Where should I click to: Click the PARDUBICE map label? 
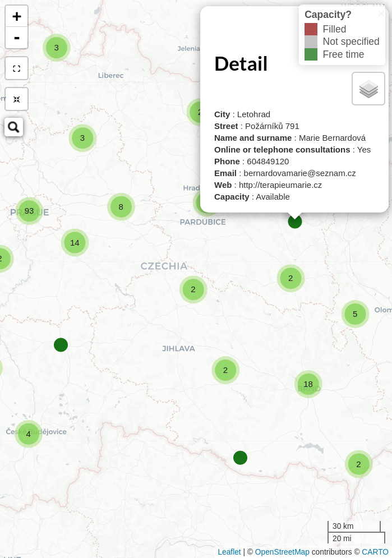[203, 222]
